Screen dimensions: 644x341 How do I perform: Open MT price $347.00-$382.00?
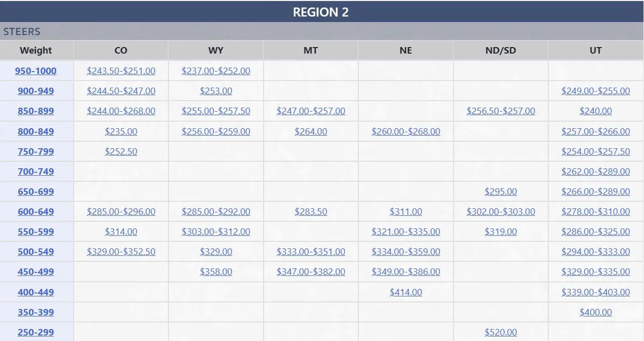click(311, 272)
